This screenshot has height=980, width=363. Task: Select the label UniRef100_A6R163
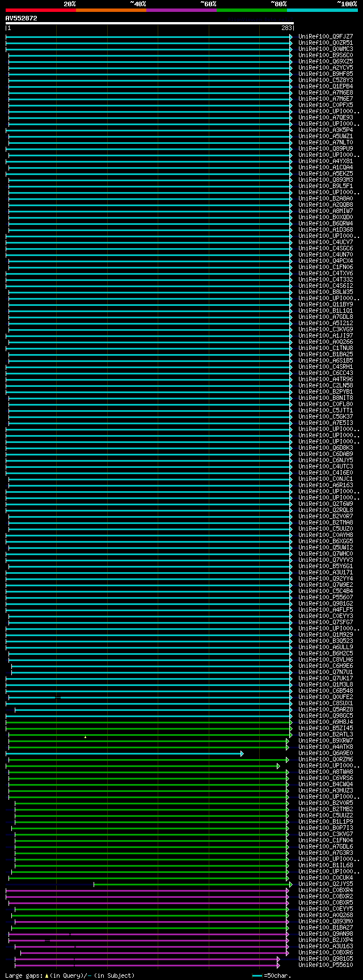326,485
